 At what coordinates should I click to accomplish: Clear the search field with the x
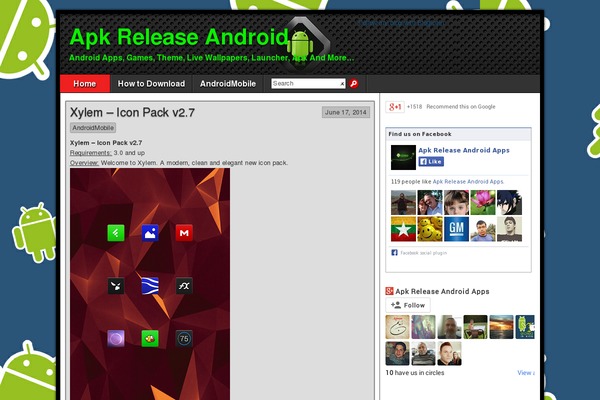click(x=342, y=84)
